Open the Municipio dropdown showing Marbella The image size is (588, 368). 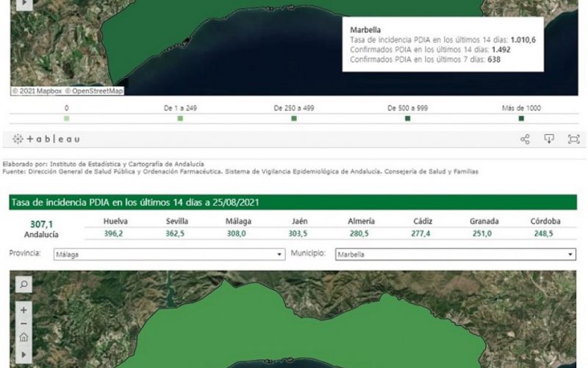pyautogui.click(x=456, y=255)
